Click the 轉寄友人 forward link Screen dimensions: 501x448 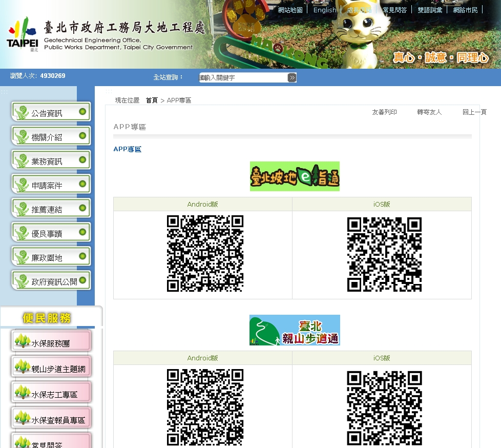(x=429, y=112)
